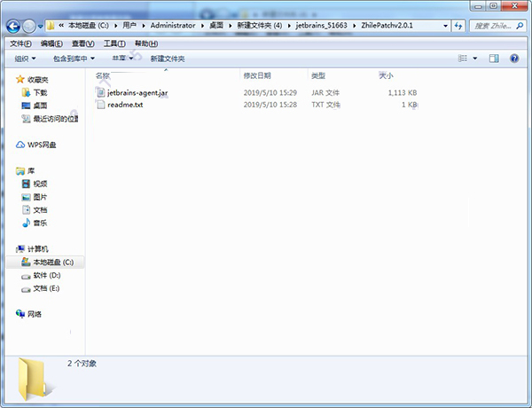This screenshot has width=532, height=408.
Task: Open 桌面 in favorites
Action: (35, 106)
